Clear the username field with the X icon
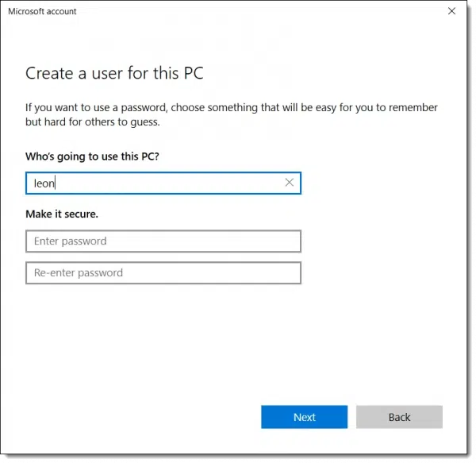The image size is (476, 463). (290, 183)
